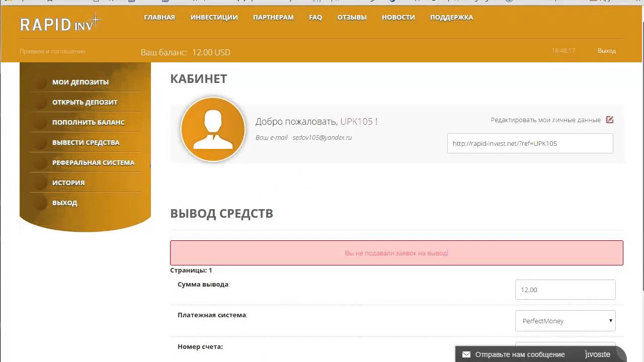
Task: Click the КАБИНЕТ heading
Action: [199, 78]
